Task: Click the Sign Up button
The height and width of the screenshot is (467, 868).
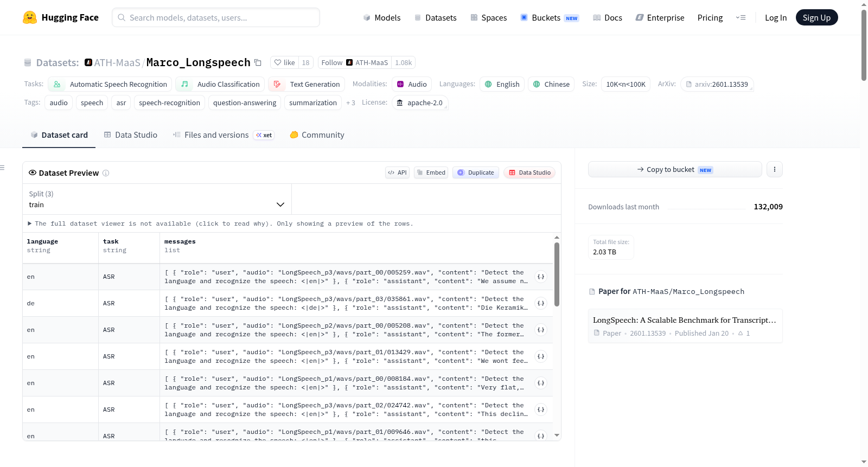Action: pos(816,17)
